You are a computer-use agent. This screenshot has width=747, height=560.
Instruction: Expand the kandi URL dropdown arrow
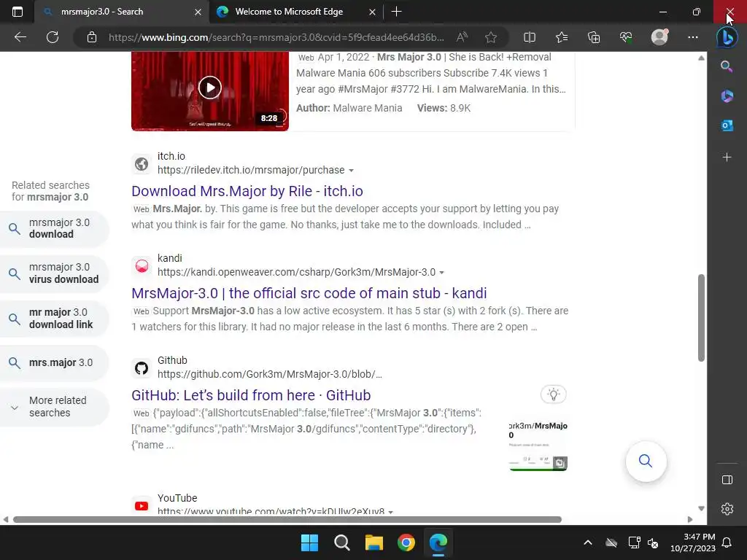point(441,273)
